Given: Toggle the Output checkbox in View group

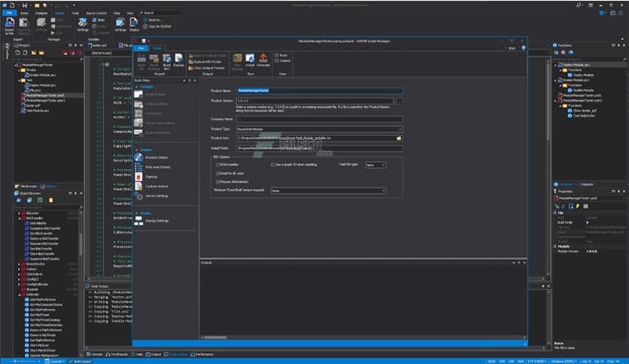Looking at the screenshot, I should (276, 60).
